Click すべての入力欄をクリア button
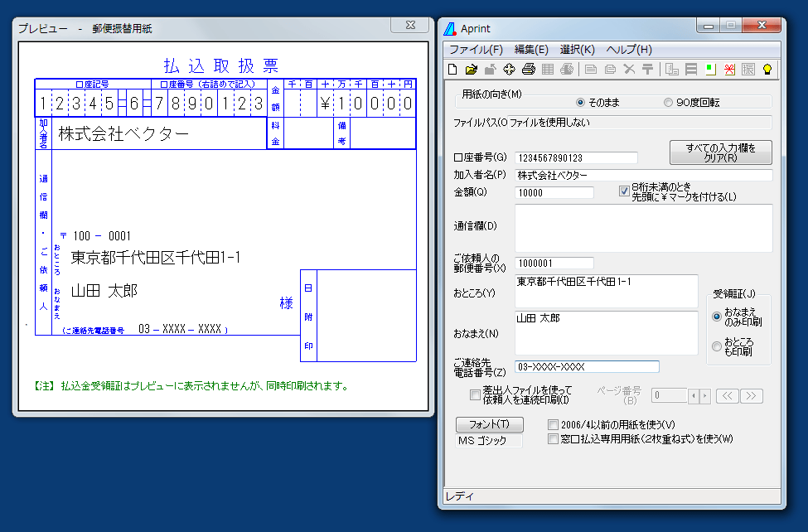This screenshot has height=532, width=808. coord(720,152)
